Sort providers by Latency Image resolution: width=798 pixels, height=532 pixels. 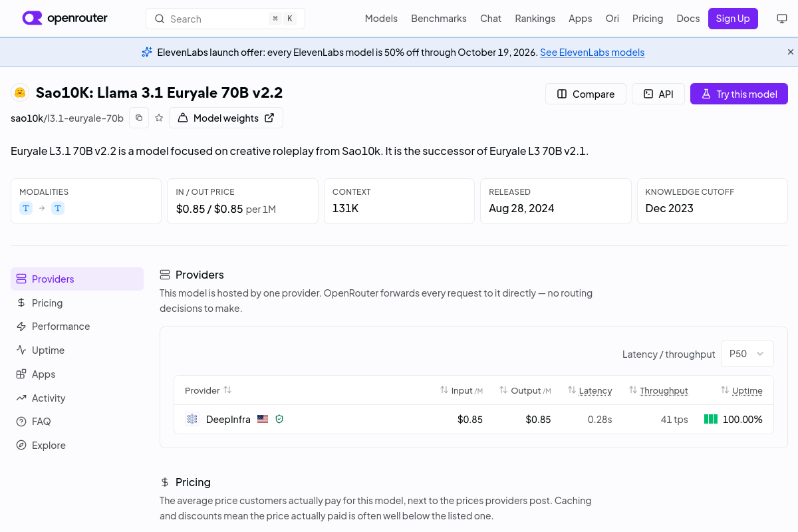[590, 390]
